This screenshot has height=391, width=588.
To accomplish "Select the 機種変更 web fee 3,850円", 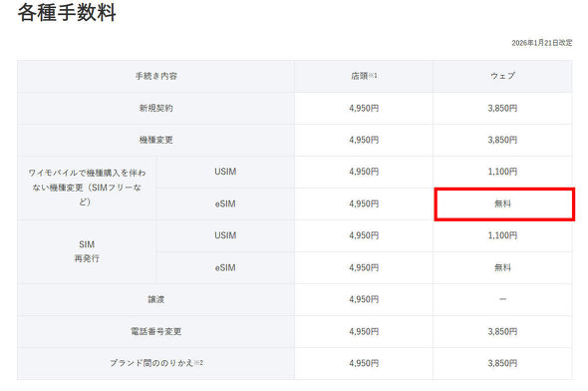I will tap(502, 140).
